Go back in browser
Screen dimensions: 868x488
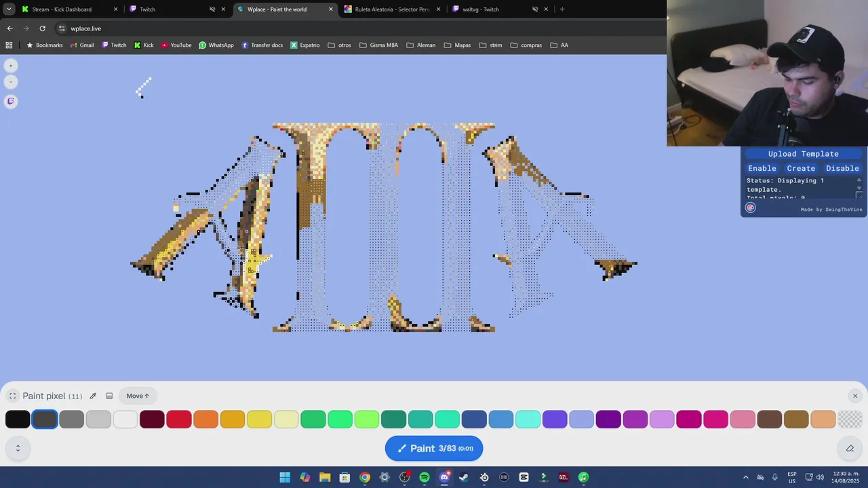coord(9,28)
